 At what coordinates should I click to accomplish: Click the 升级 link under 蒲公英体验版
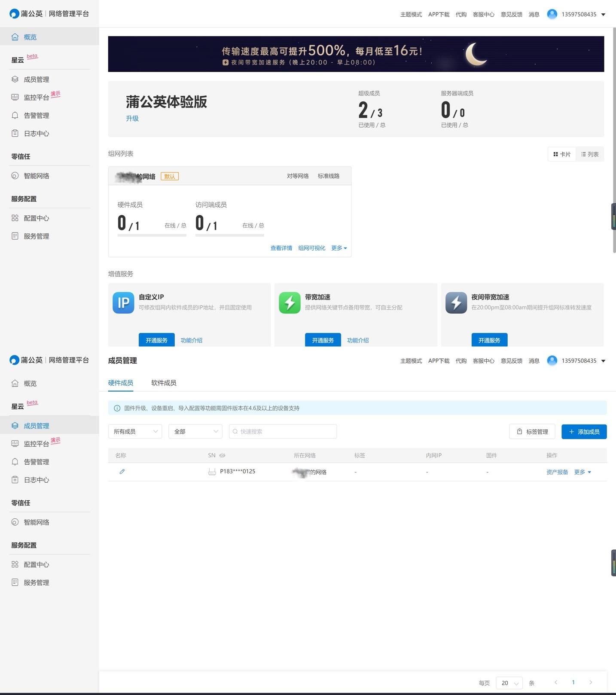tap(132, 119)
